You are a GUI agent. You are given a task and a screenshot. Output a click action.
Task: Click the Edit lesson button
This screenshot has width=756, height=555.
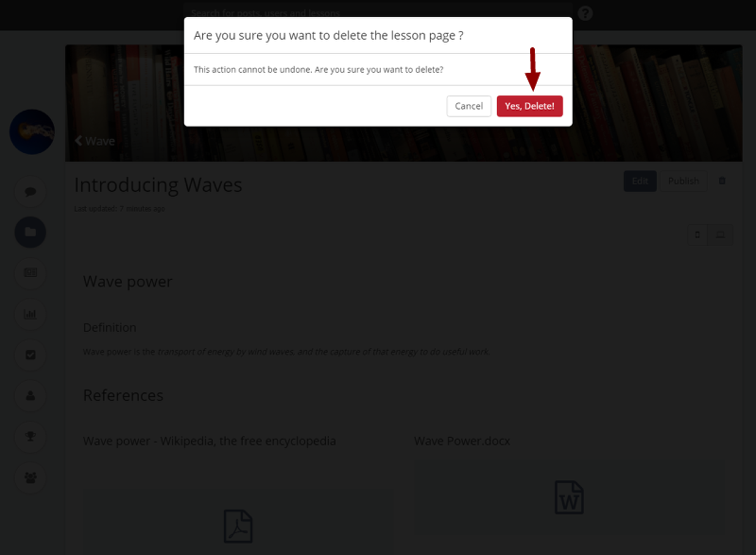(640, 181)
